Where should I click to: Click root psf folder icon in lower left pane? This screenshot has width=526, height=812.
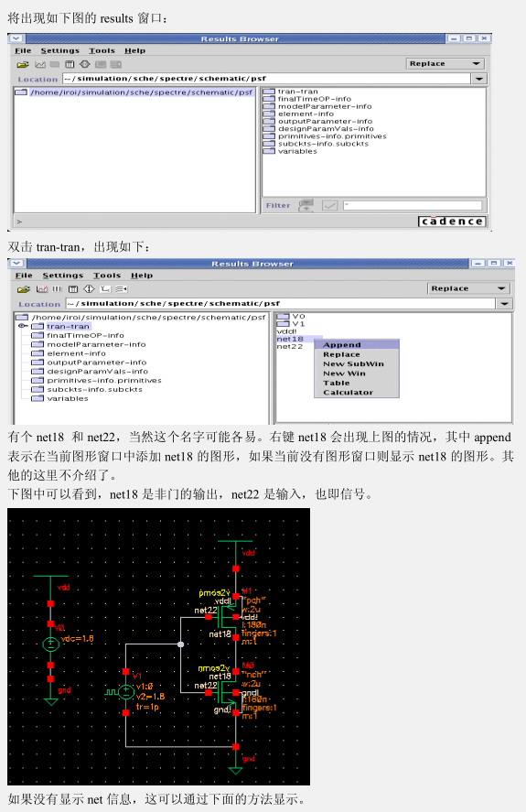tap(22, 318)
